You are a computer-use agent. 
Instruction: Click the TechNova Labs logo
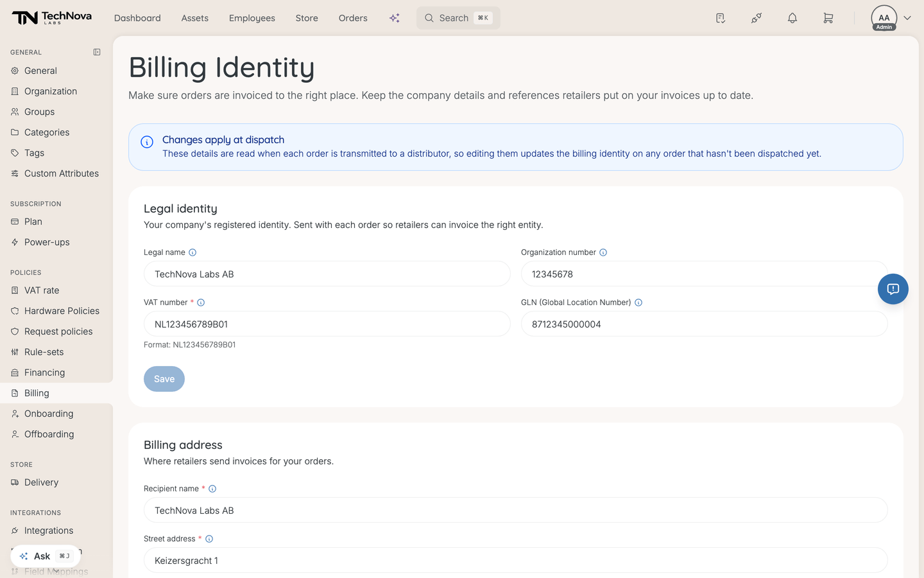[52, 18]
